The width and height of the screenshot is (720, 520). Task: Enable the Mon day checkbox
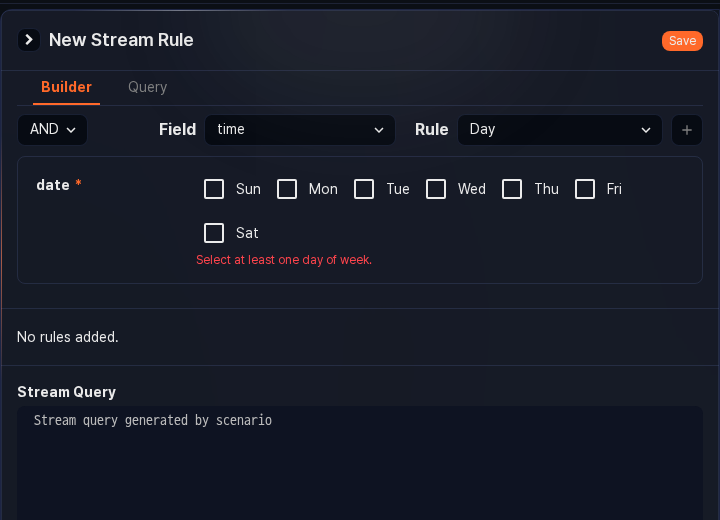coord(287,189)
